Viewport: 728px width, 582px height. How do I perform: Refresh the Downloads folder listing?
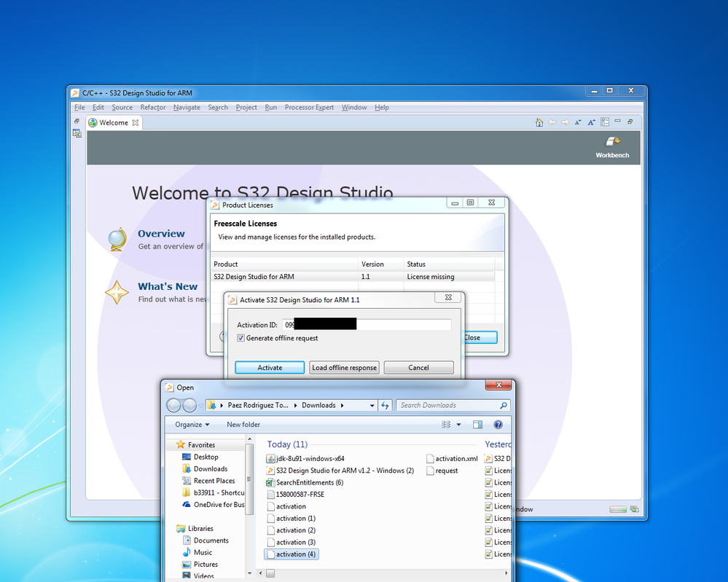click(x=385, y=406)
